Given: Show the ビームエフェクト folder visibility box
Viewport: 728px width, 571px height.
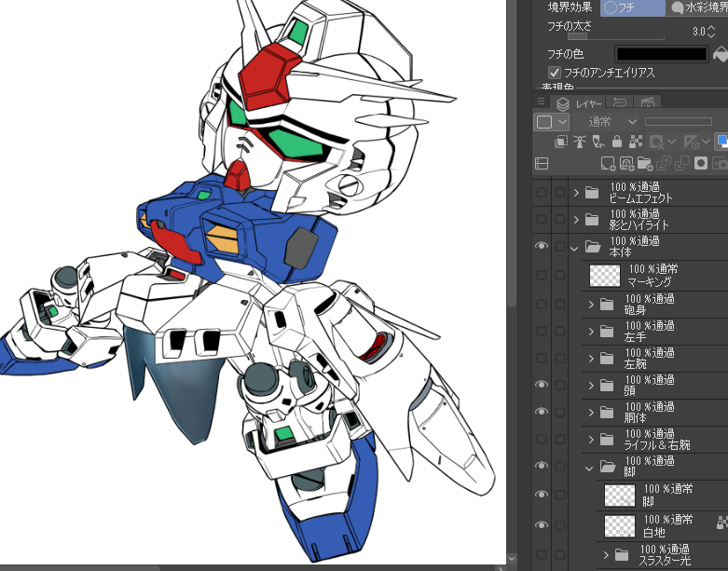Looking at the screenshot, I should pos(542,193).
